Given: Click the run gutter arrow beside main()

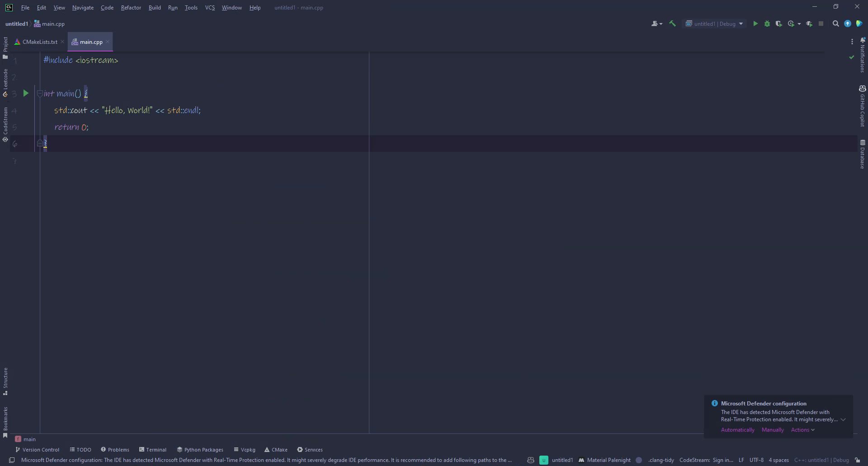Looking at the screenshot, I should point(26,93).
